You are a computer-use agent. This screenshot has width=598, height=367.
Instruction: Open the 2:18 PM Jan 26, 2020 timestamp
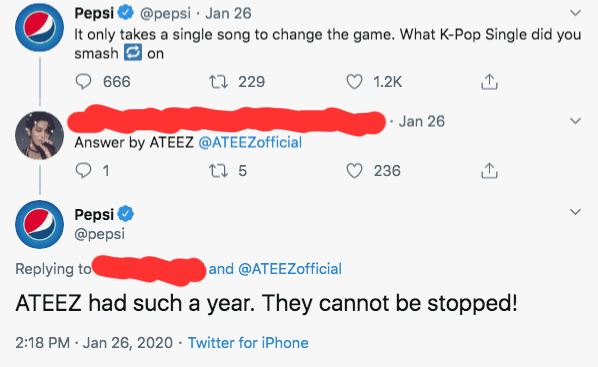click(x=94, y=343)
